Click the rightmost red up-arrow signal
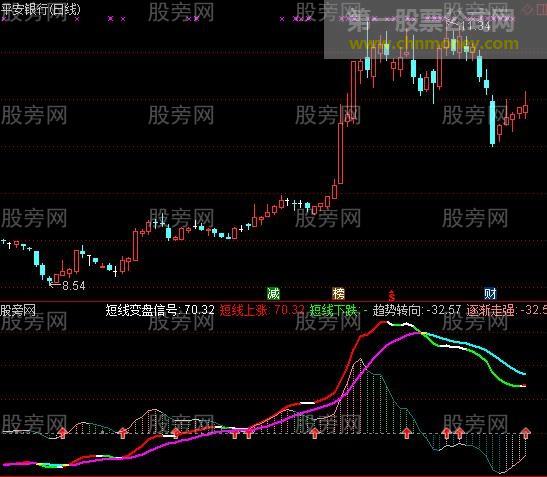The width and height of the screenshot is (547, 477). [x=525, y=433]
